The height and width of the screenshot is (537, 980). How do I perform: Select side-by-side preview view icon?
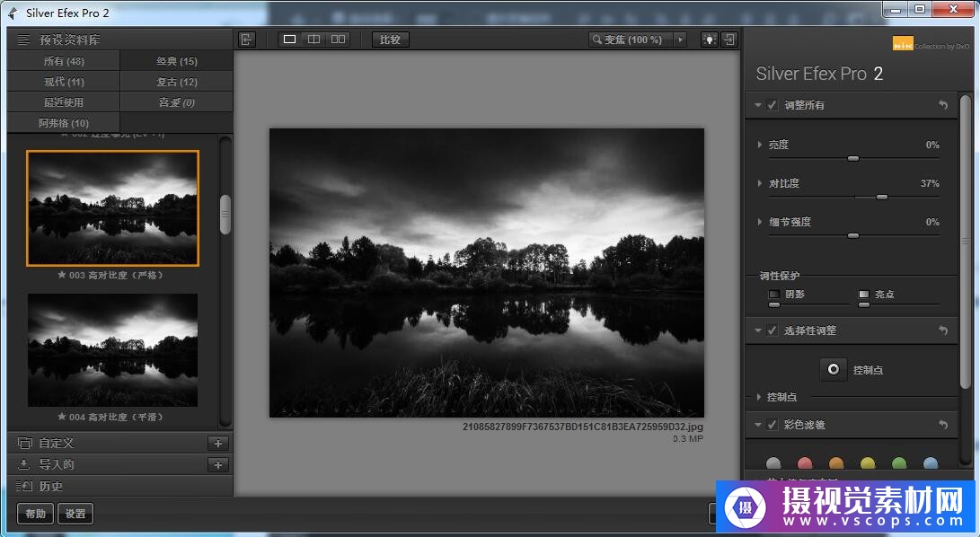[338, 40]
